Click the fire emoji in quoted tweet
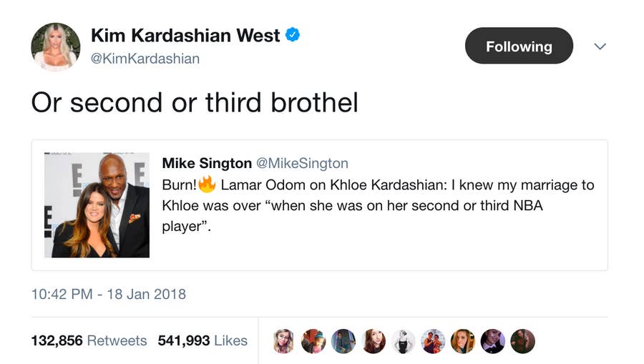 click(207, 185)
